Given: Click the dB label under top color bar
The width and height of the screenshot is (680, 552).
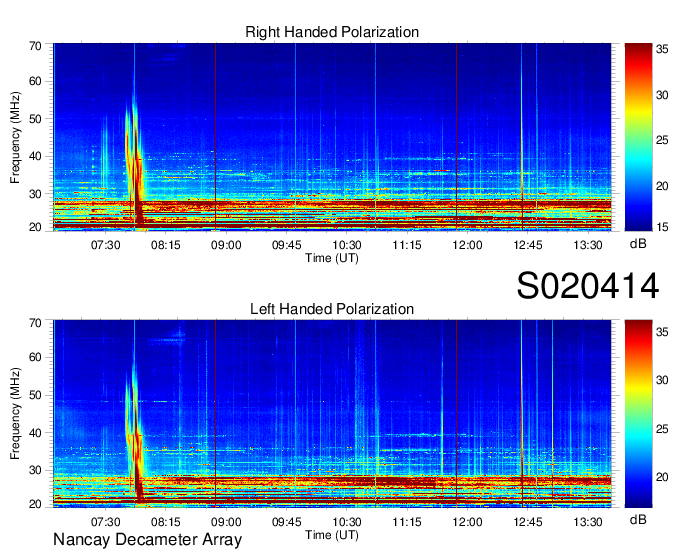Looking at the screenshot, I should [638, 244].
